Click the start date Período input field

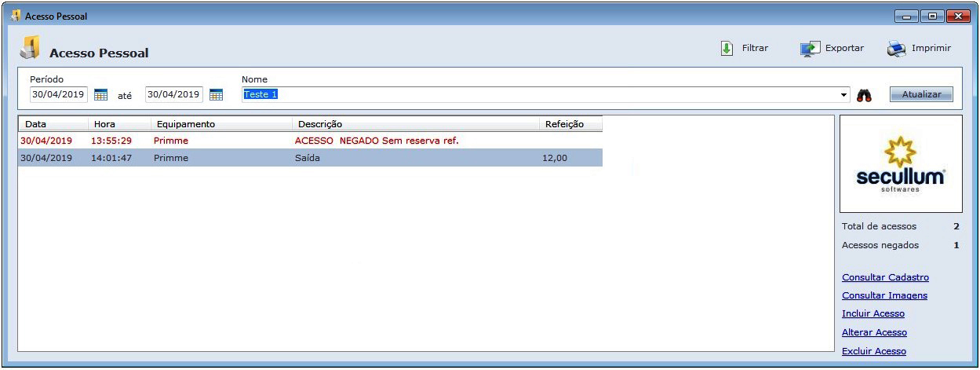click(x=59, y=94)
